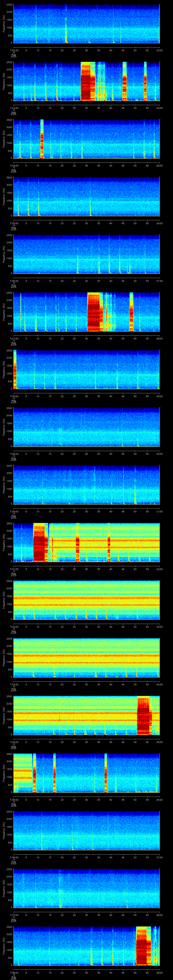
Task: Click the spectrogram panel starting at 7:22:00
Action: coord(86,24)
